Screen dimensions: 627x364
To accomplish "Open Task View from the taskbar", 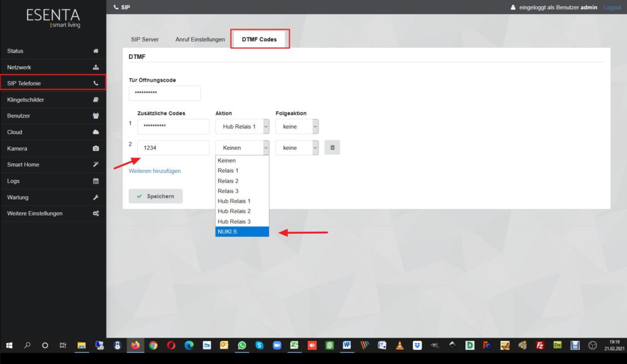I will [x=63, y=345].
